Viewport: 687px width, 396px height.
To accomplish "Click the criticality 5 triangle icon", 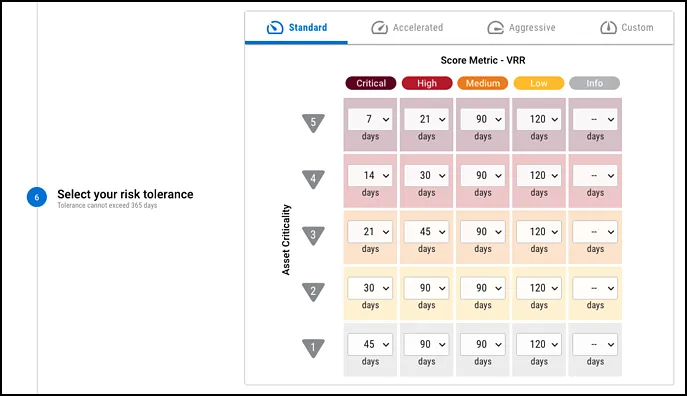I will [313, 123].
